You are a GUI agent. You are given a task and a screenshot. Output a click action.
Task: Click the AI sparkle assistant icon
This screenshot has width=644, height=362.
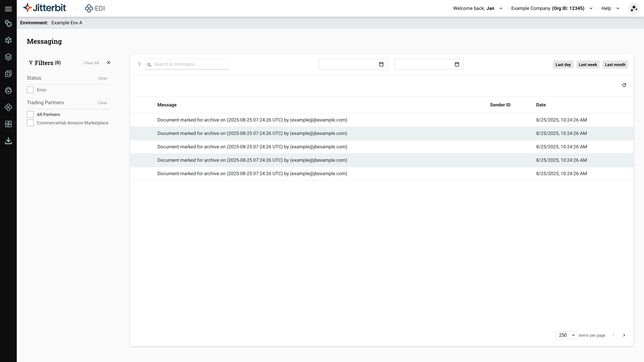click(634, 9)
